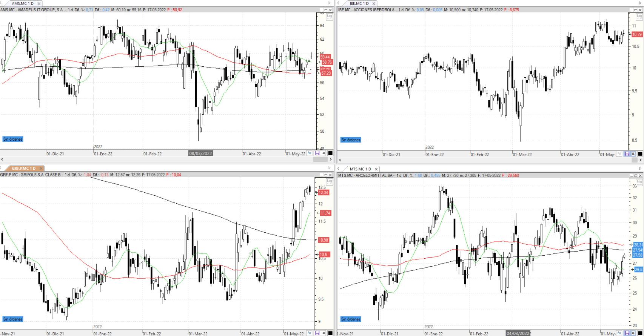Click the 08/03/2022 date marker on Amadeus timeline
Screen dimensions: 644x336
200,153
